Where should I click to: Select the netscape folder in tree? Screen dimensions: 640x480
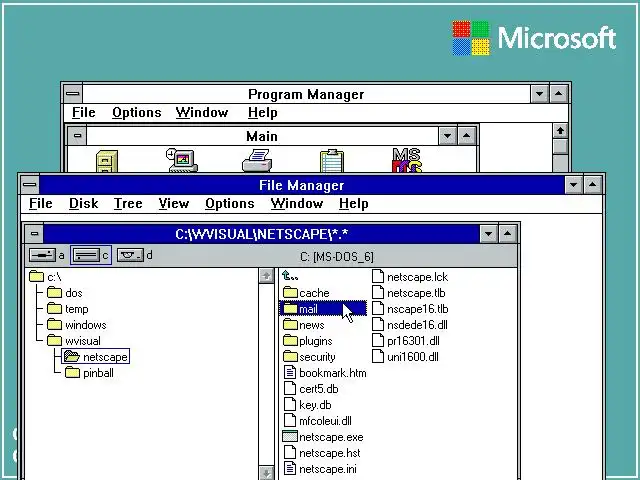click(x=96, y=357)
